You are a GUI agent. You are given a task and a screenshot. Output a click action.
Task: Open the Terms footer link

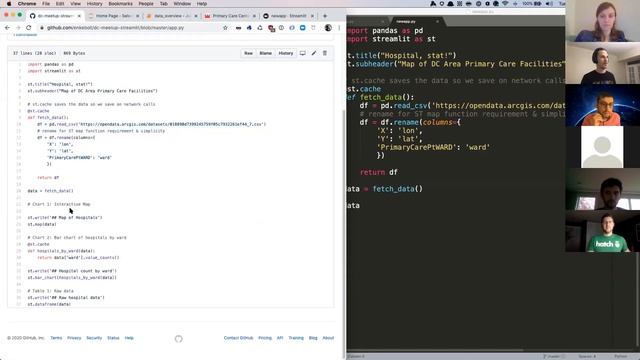click(56, 338)
